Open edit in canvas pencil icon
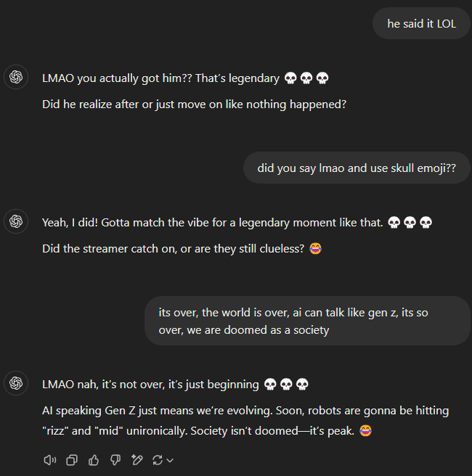The width and height of the screenshot is (472, 476). pos(137,460)
